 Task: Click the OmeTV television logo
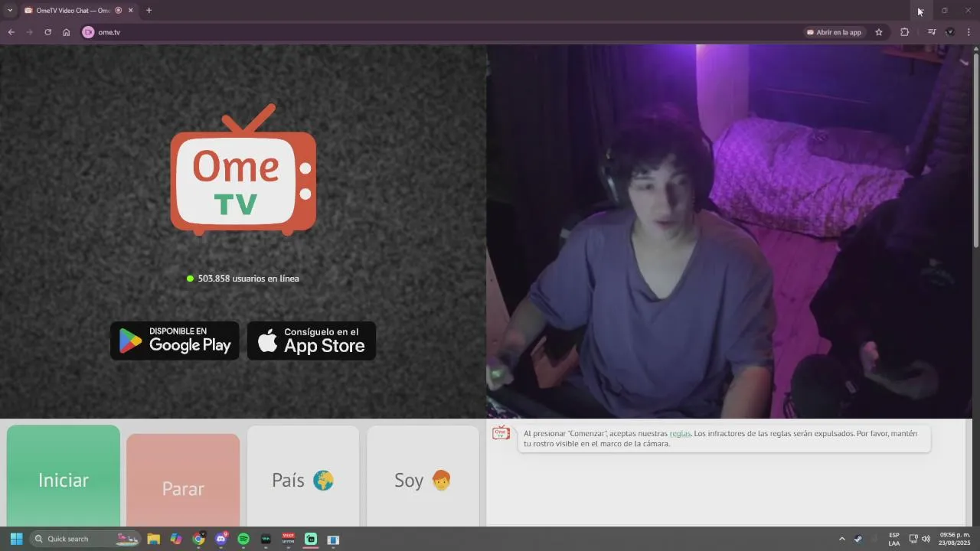tap(243, 170)
